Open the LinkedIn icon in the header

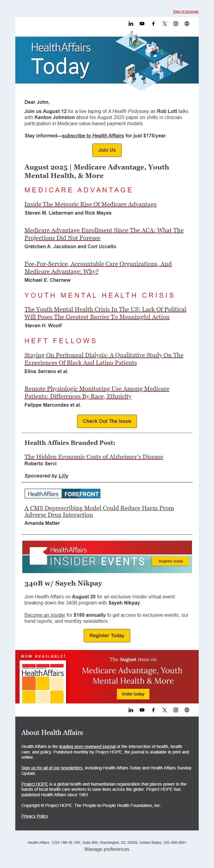point(131,24)
